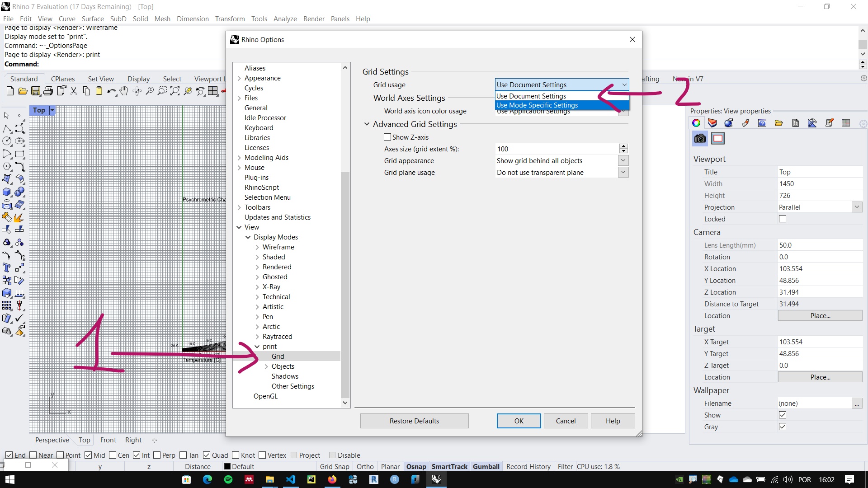This screenshot has height=488, width=868.
Task: Open the Grid plane usage dropdown
Action: [562, 172]
